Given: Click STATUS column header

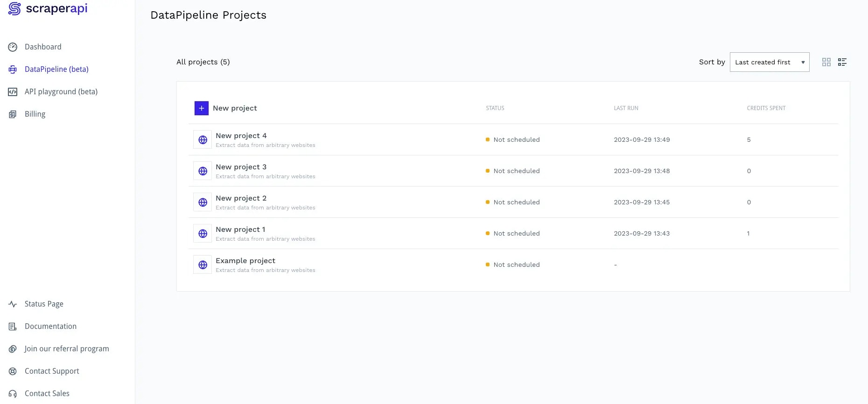Looking at the screenshot, I should pyautogui.click(x=495, y=108).
